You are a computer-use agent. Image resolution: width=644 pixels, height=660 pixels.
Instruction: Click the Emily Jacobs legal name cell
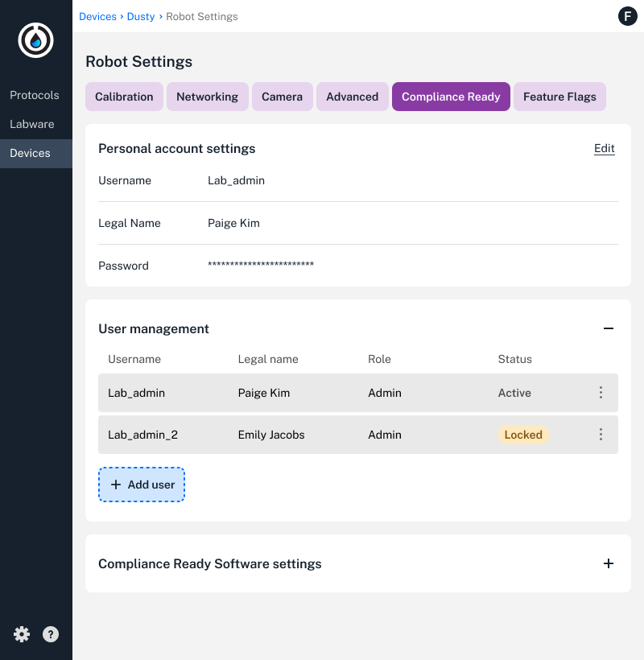[271, 435]
